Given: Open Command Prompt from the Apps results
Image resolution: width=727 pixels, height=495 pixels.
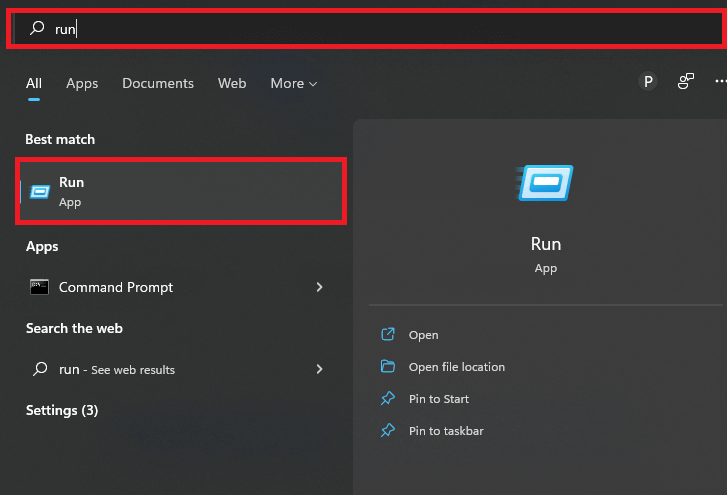Looking at the screenshot, I should click(x=116, y=287).
